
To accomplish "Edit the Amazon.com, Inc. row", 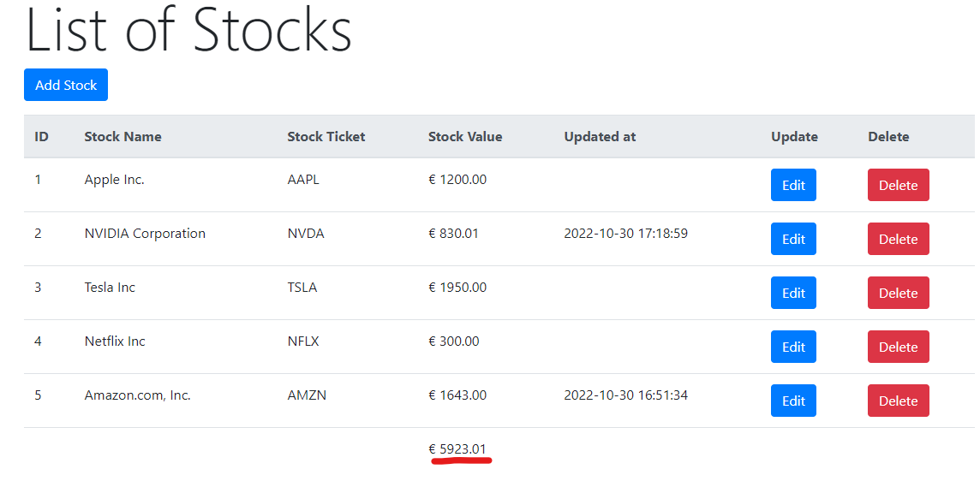I will (x=793, y=401).
